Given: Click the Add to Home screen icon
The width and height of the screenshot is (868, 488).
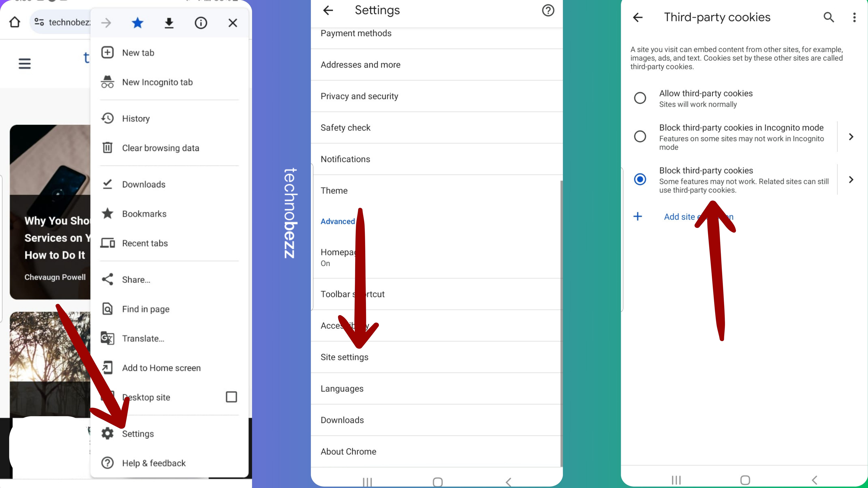Looking at the screenshot, I should 107,367.
